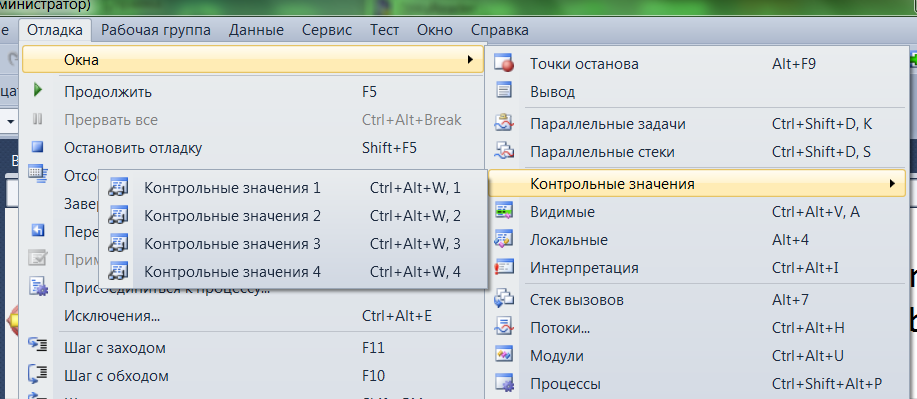Screen dimensions: 917x399
Task: Click the blue Остановить отладку stop icon
Action: [38, 147]
